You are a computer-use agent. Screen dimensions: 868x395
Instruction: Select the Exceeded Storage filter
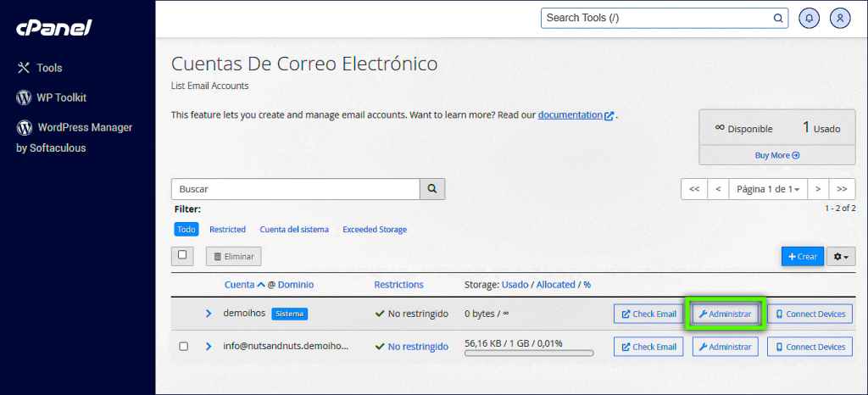click(x=374, y=230)
